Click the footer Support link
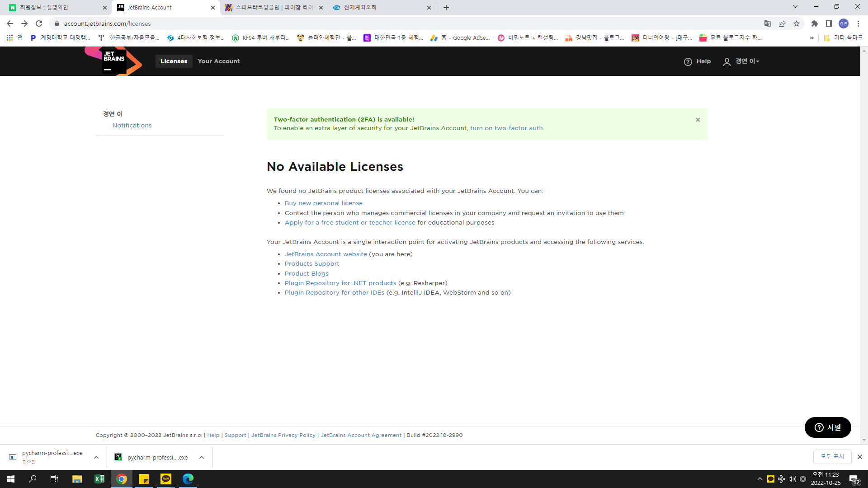 pyautogui.click(x=236, y=436)
